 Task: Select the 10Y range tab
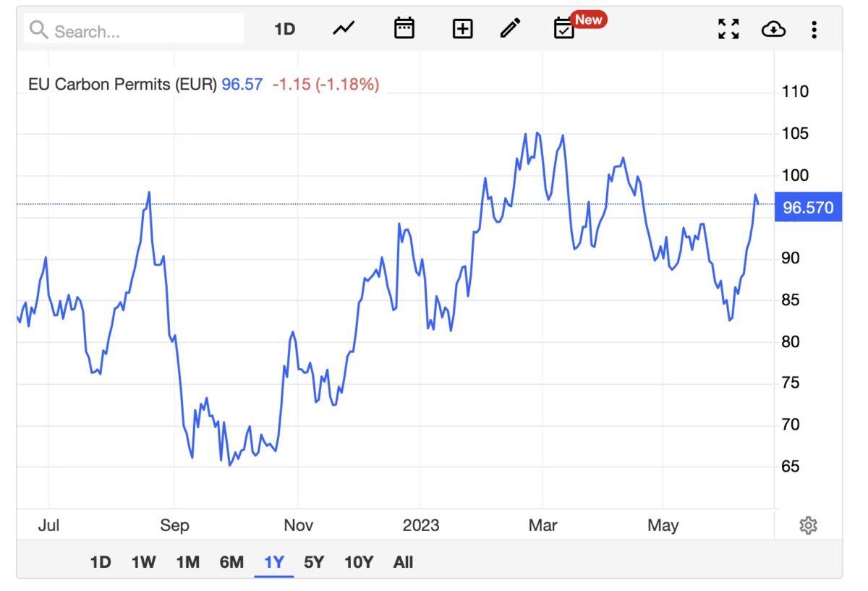click(x=359, y=562)
